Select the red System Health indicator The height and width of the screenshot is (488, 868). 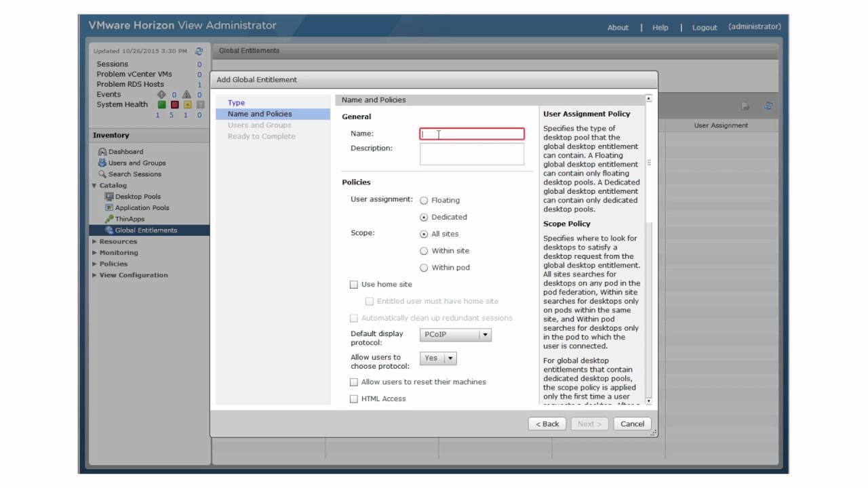click(174, 105)
